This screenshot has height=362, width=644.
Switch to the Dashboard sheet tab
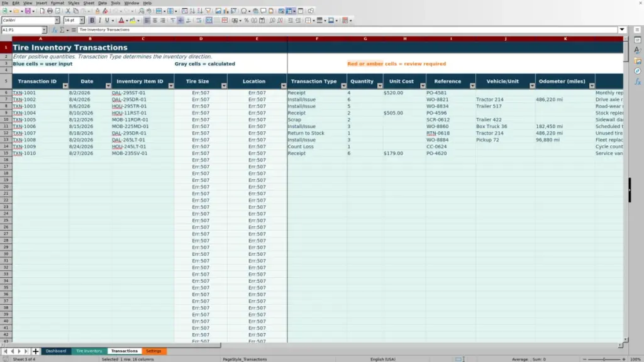[x=56, y=351]
